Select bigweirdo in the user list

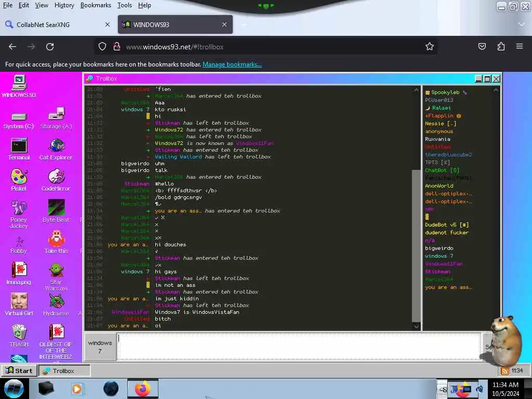439,248
